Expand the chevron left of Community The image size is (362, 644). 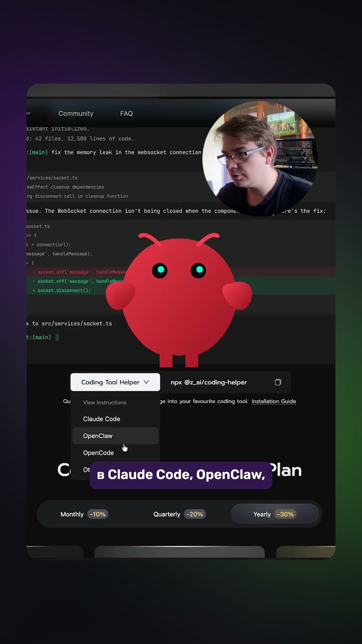[28, 113]
